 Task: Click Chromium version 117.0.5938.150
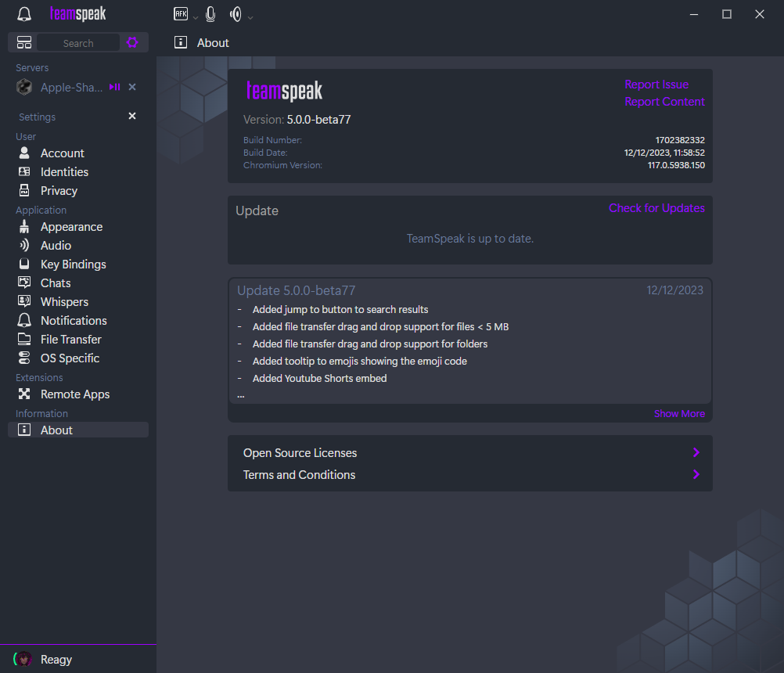tap(676, 165)
